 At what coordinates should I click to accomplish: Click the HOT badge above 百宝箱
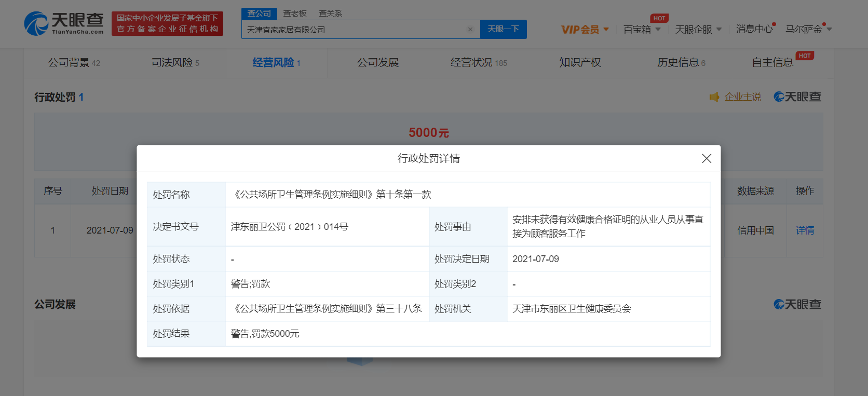pyautogui.click(x=659, y=18)
